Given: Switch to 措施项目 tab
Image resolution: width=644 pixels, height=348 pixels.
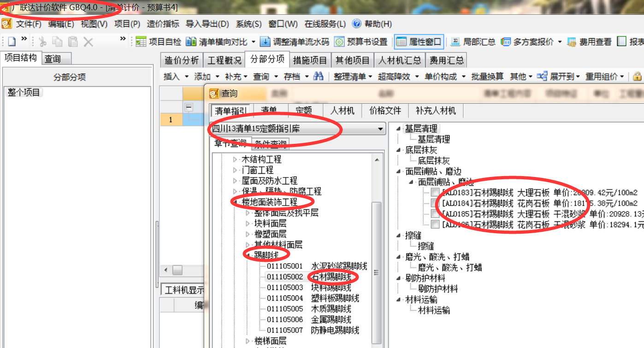Looking at the screenshot, I should pyautogui.click(x=310, y=60).
